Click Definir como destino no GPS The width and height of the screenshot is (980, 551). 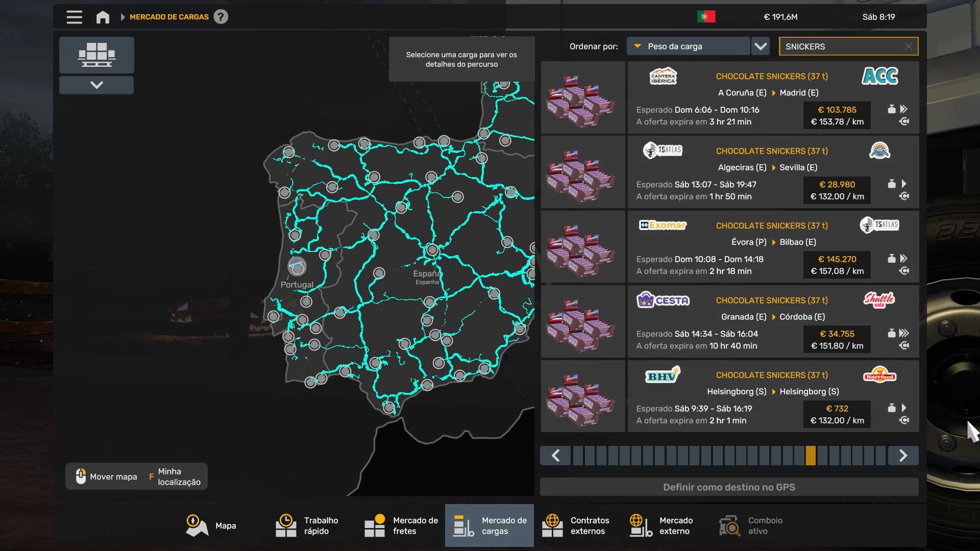tap(729, 487)
